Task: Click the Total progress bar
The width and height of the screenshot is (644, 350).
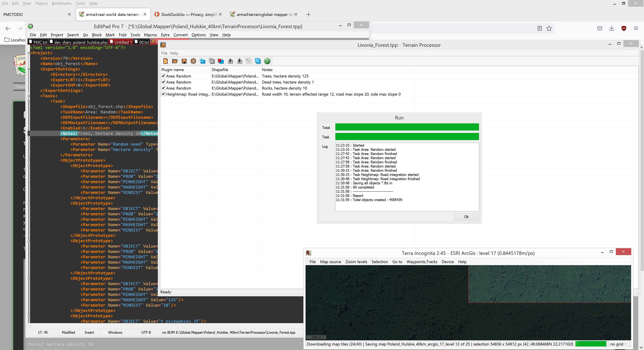Action: coord(407,127)
